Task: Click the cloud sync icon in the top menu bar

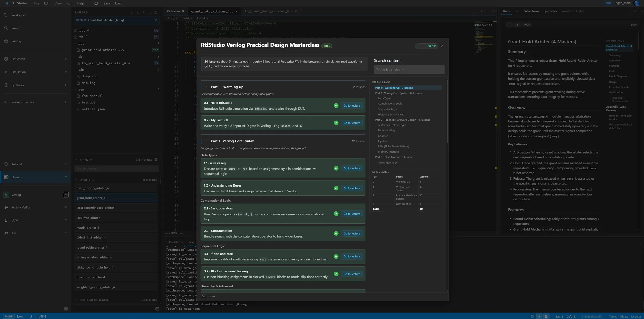Action: tap(96, 3)
